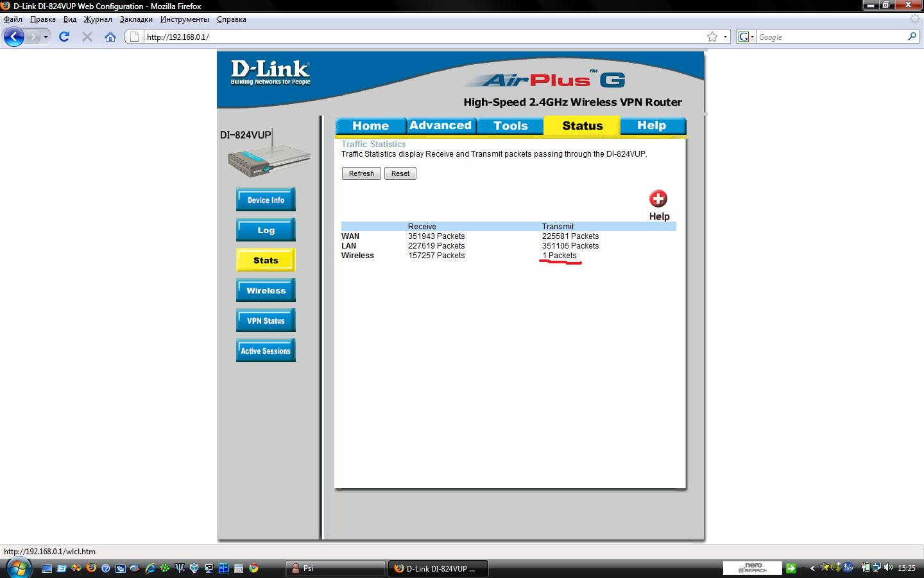The image size is (924, 578).
Task: Open the Help tab
Action: click(x=652, y=126)
